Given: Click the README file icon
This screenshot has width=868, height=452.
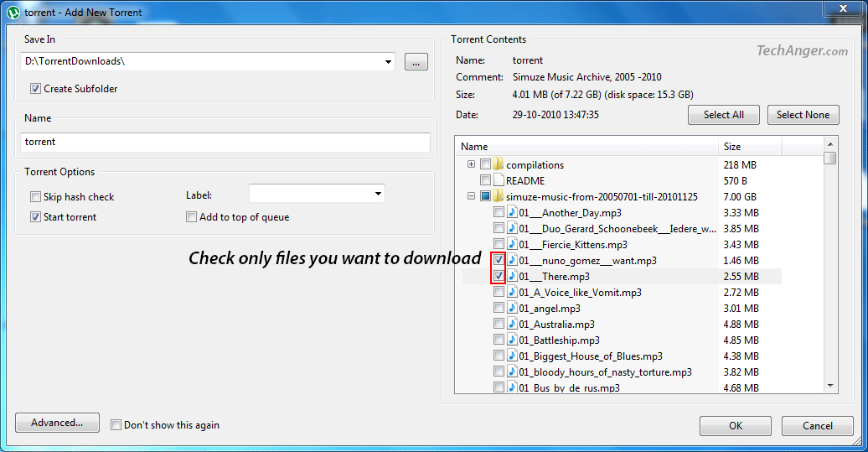Looking at the screenshot, I should click(499, 180).
